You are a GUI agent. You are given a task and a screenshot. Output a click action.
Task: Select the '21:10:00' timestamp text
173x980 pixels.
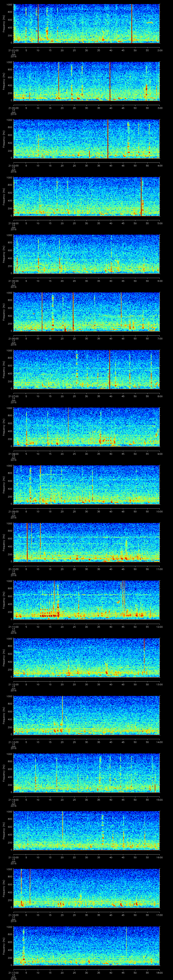pos(13,569)
